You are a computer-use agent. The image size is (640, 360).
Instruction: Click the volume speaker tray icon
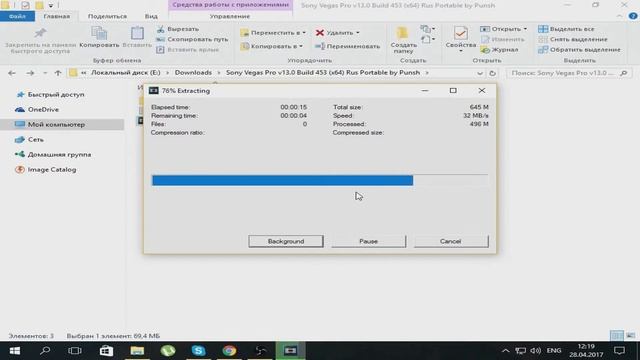536,351
